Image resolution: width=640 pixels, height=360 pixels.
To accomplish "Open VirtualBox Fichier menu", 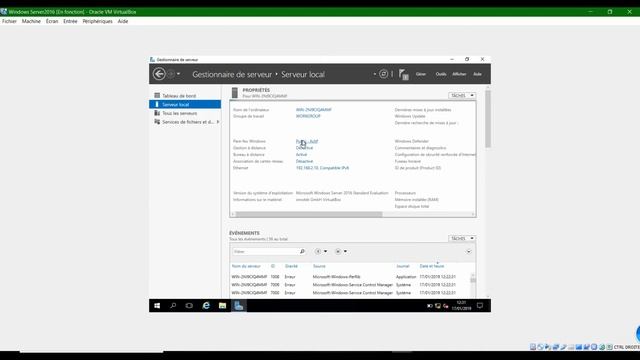I will [x=9, y=21].
